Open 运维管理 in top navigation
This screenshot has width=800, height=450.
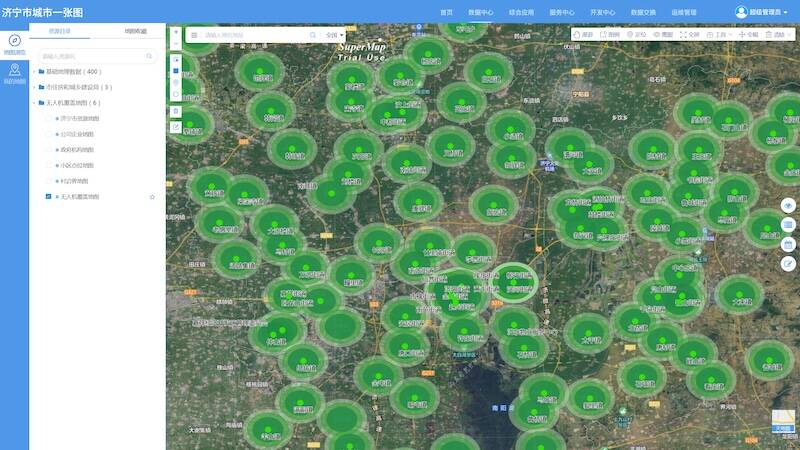coord(684,12)
